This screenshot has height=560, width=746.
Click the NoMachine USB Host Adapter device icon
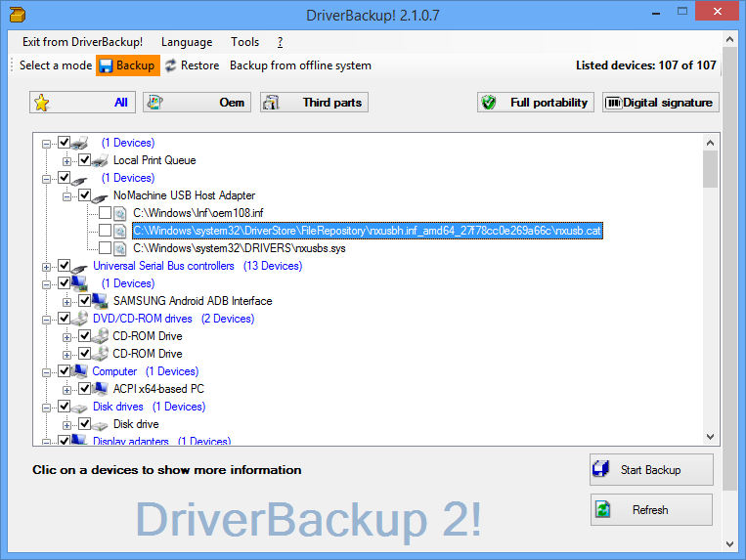pyautogui.click(x=101, y=196)
